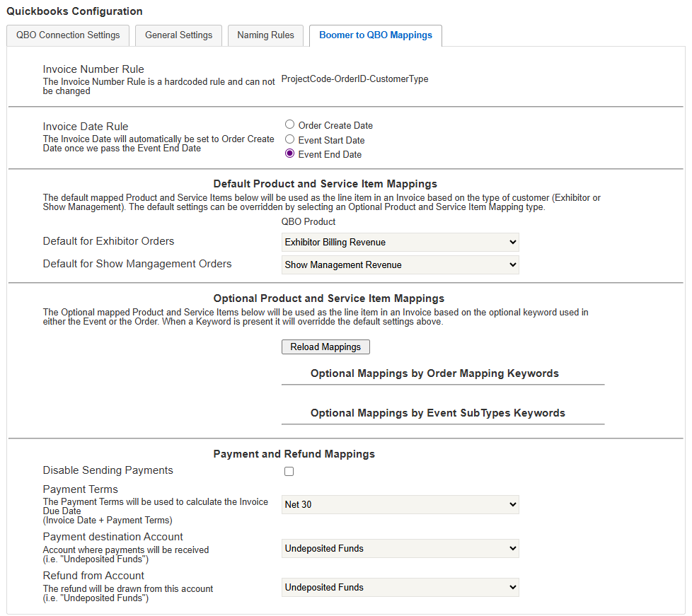Click the Optional Mappings by Order Mapping Keywords heading

[x=434, y=373]
